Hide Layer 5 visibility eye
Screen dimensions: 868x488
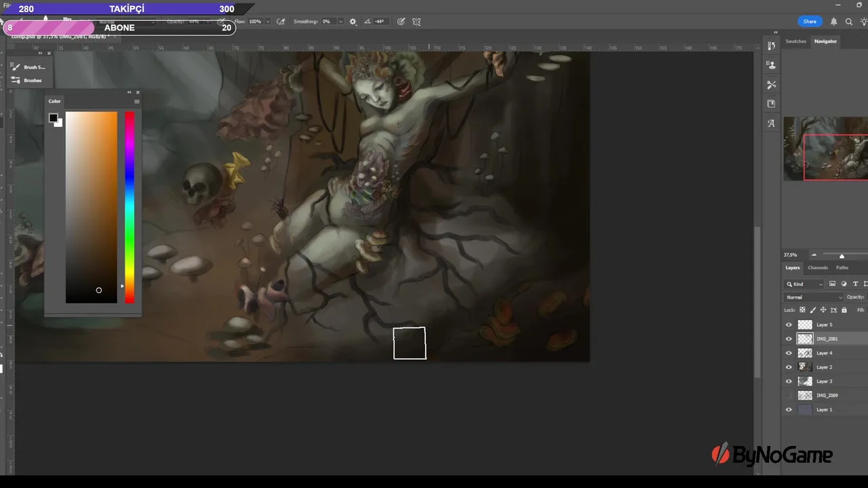[789, 325]
